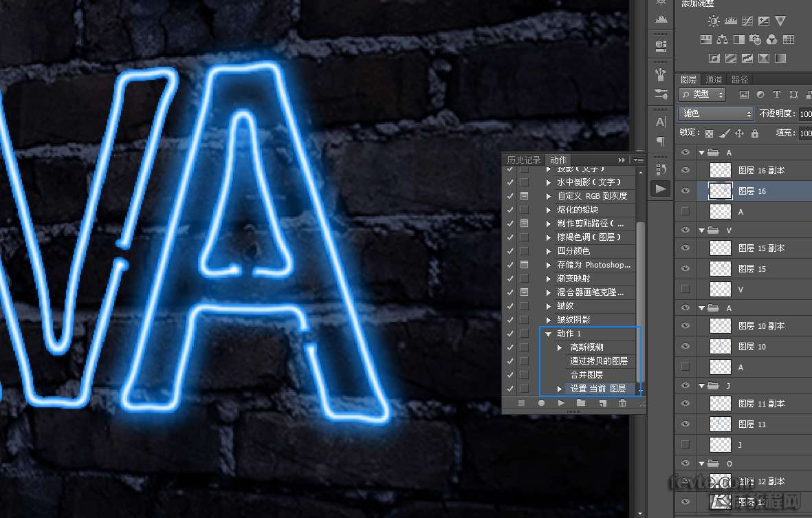The width and height of the screenshot is (812, 518).
Task: Hide layer 图层 16
Action: tap(685, 191)
